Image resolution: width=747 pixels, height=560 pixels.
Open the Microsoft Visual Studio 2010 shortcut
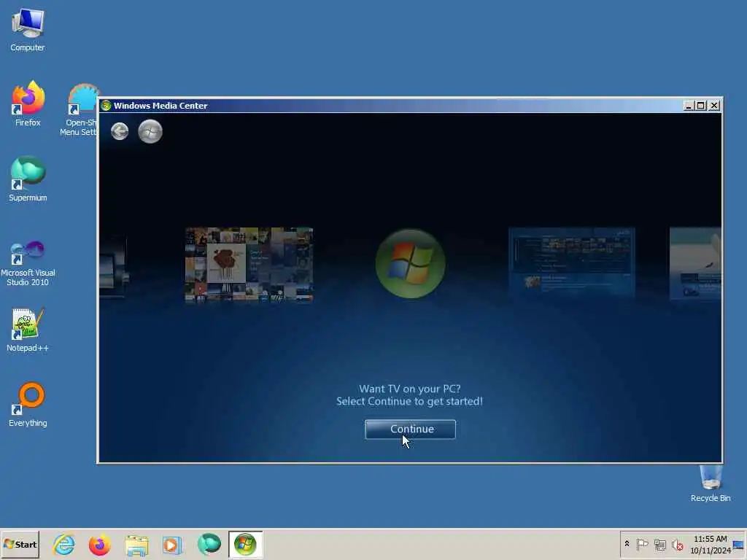click(28, 262)
